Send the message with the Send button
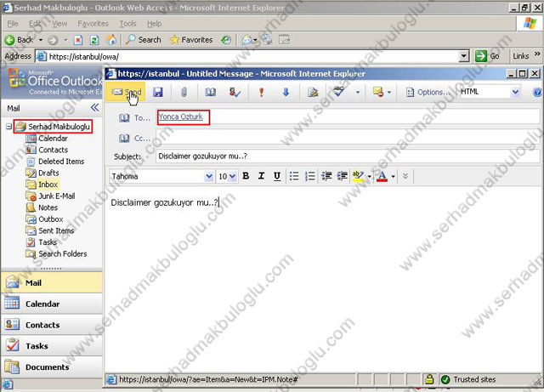 [x=126, y=92]
